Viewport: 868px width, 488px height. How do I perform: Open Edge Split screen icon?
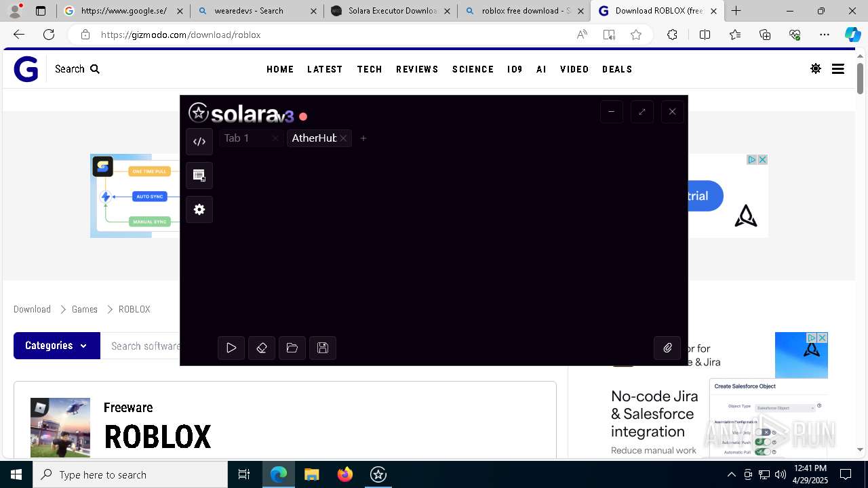[705, 35]
